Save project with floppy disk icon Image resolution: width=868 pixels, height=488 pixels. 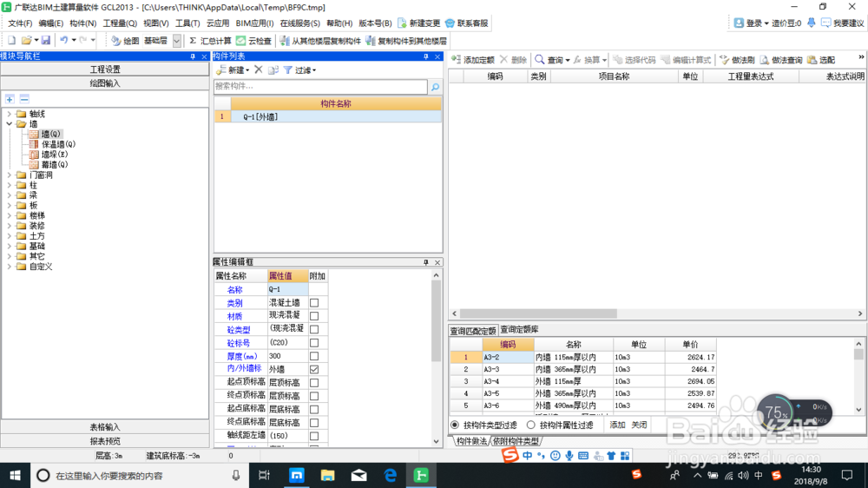(x=46, y=41)
